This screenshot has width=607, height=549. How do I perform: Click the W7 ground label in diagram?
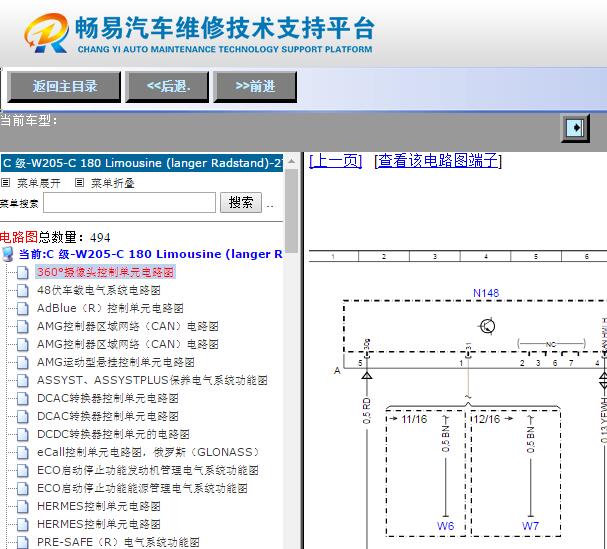coord(530,526)
